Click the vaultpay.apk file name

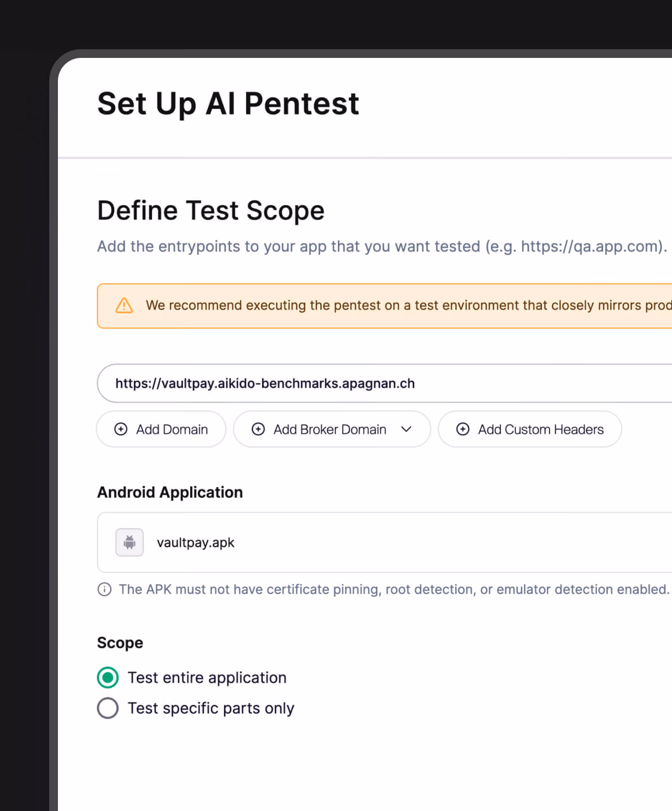coord(196,543)
